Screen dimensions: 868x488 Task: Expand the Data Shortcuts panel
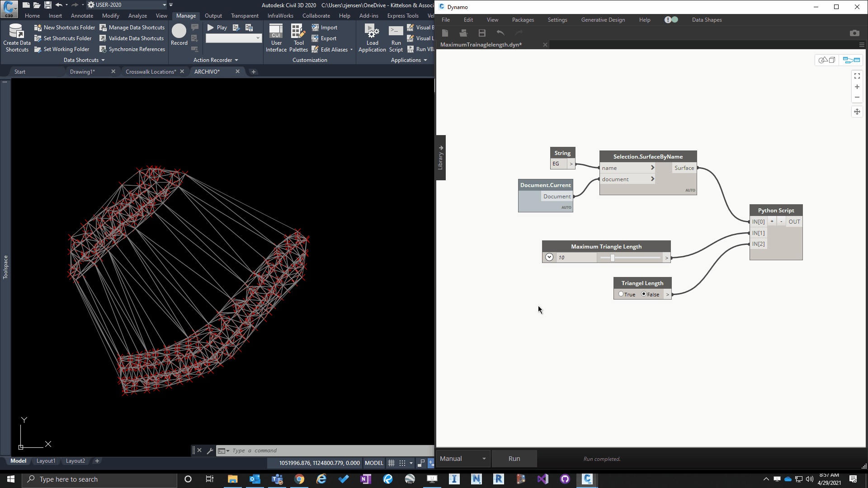coord(84,60)
